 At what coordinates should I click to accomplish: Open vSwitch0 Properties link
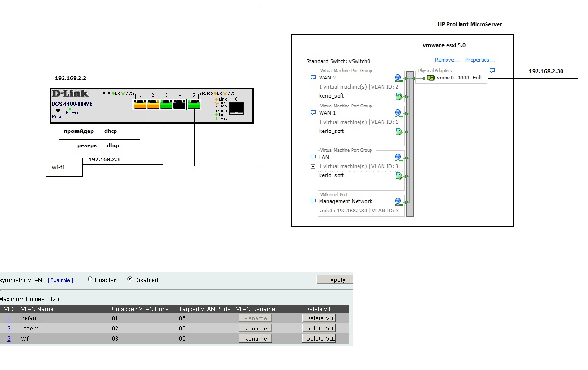coord(480,60)
